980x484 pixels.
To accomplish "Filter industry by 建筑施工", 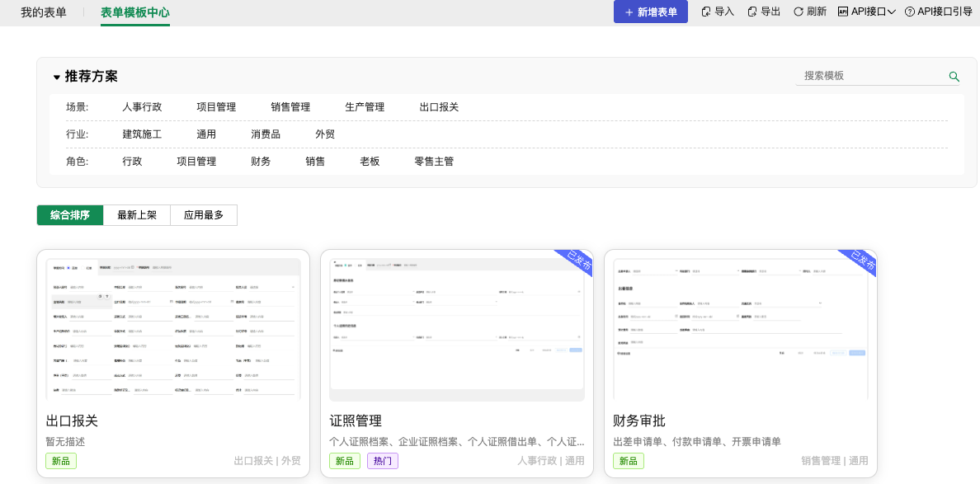I will [x=143, y=134].
